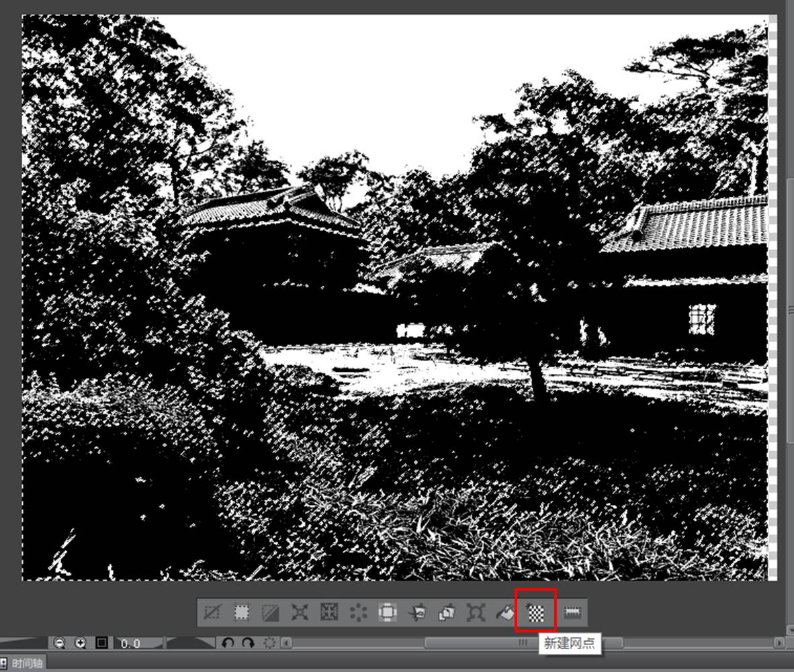Open selection launcher settings at the toolbar's end
This screenshot has width=794, height=672.
pyautogui.click(x=572, y=612)
